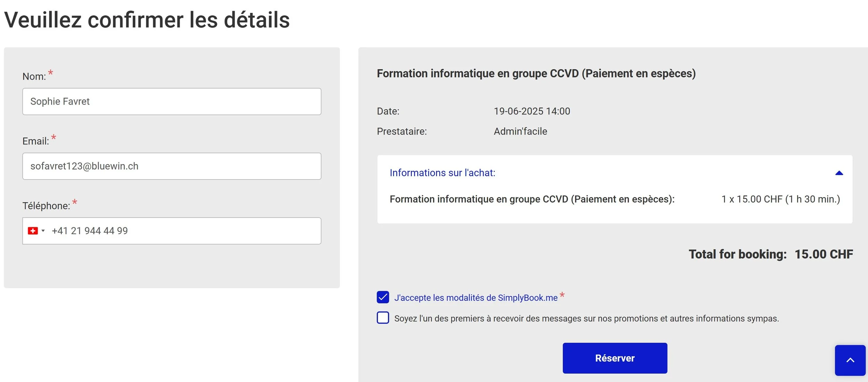
Task: Click the 1 x 15.00 CHF price line
Action: 780,199
